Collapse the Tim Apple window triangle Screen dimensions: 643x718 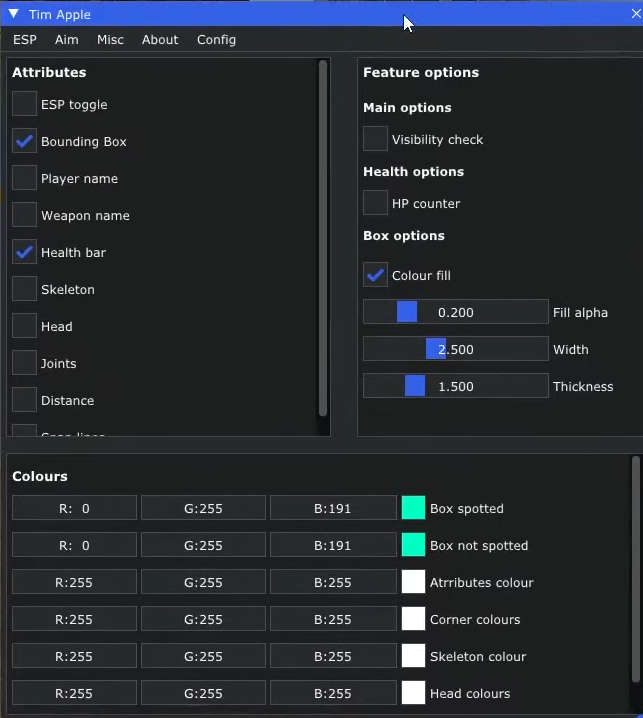click(x=14, y=14)
